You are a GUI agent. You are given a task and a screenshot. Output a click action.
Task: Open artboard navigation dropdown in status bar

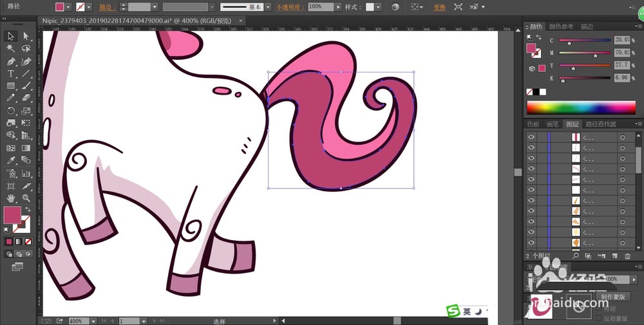(144, 321)
